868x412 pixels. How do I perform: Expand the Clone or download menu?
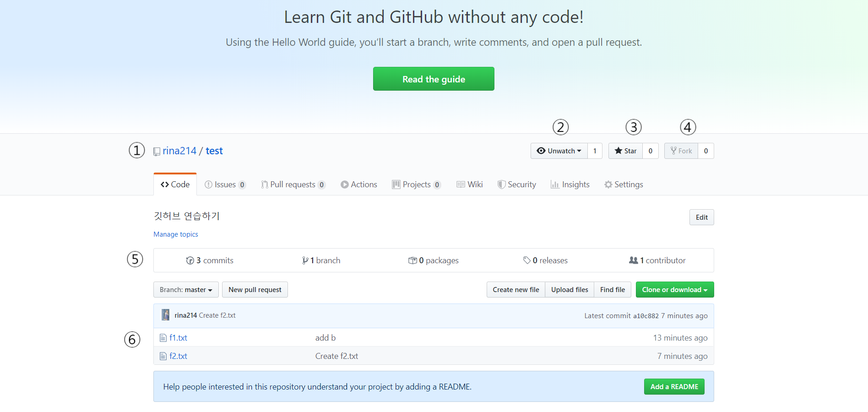[x=675, y=290]
